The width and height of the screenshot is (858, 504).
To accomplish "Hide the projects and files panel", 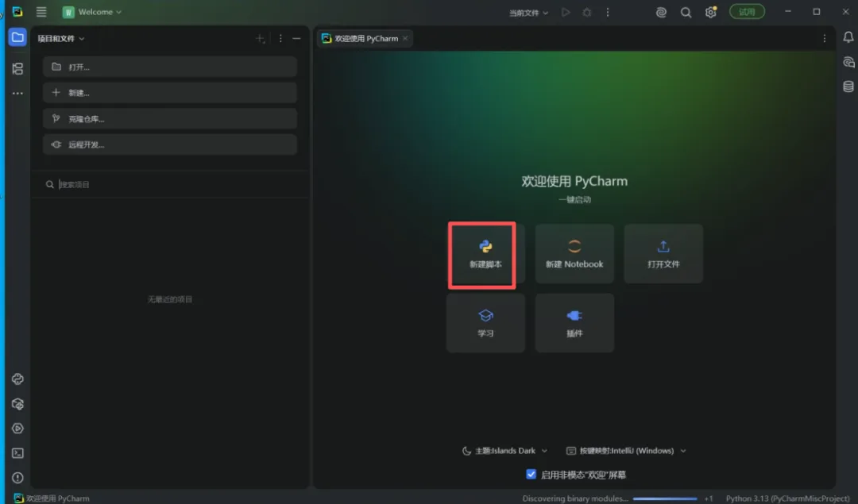I will click(x=296, y=38).
